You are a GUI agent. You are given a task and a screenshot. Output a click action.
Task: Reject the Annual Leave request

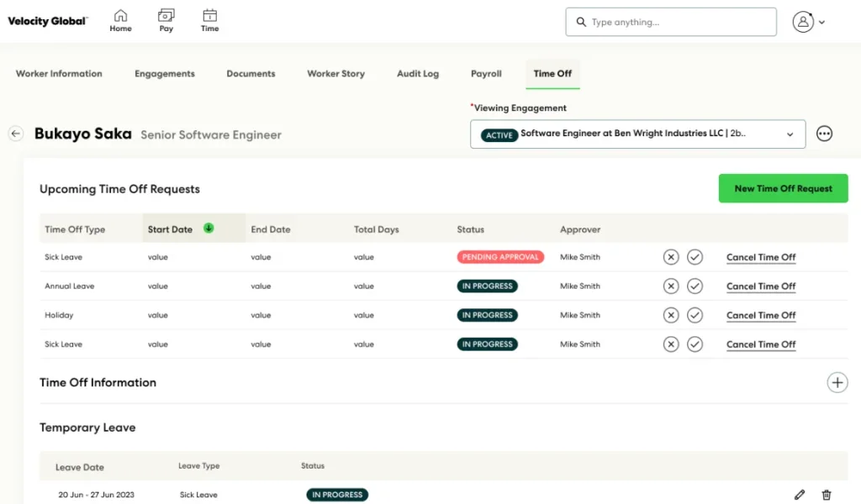(x=671, y=286)
